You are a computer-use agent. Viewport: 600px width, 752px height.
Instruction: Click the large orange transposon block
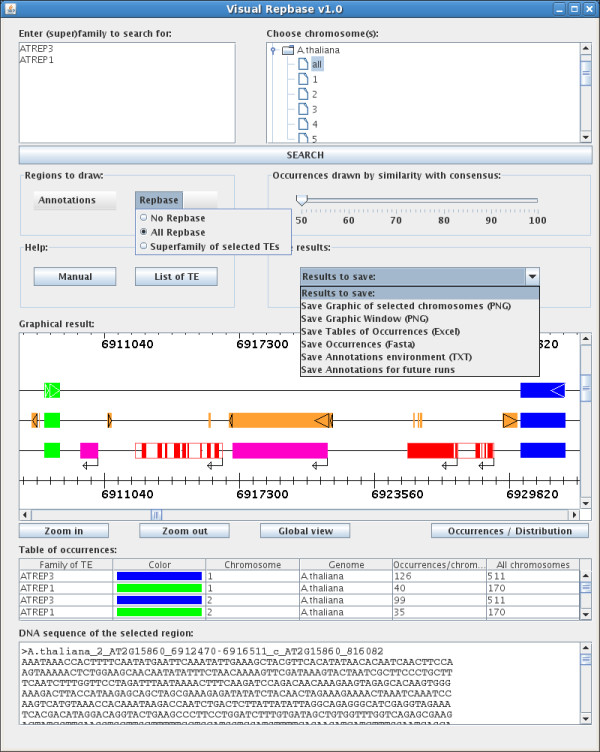pos(281,421)
